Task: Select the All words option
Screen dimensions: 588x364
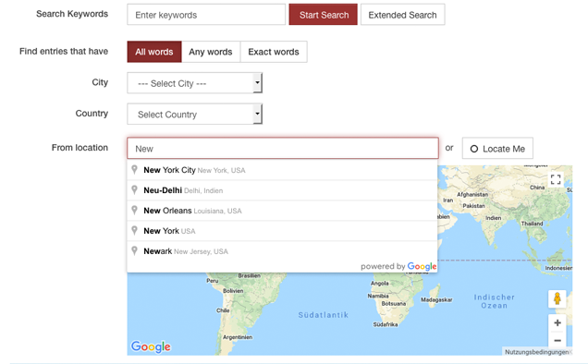Action: click(x=154, y=52)
